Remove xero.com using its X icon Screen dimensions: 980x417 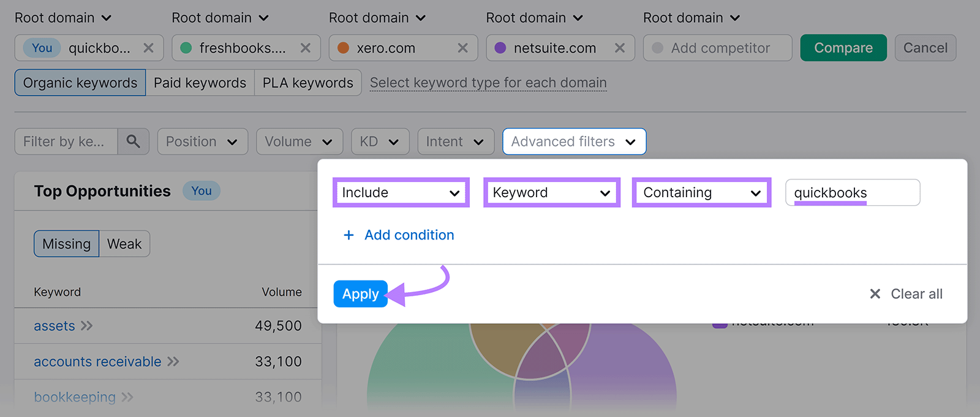coord(462,48)
